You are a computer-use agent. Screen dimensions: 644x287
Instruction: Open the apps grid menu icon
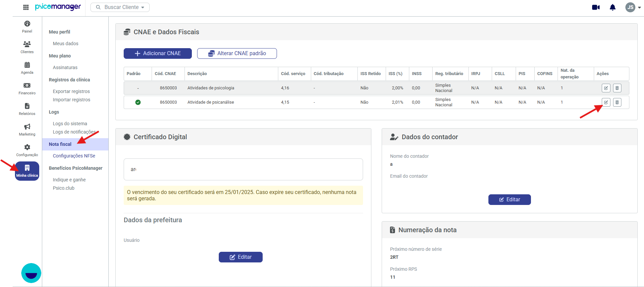(26, 7)
